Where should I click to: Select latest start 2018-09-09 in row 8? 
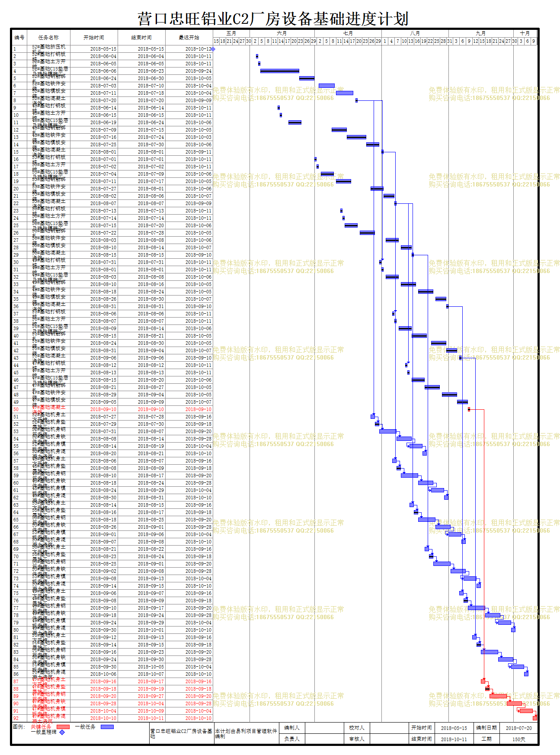point(198,100)
